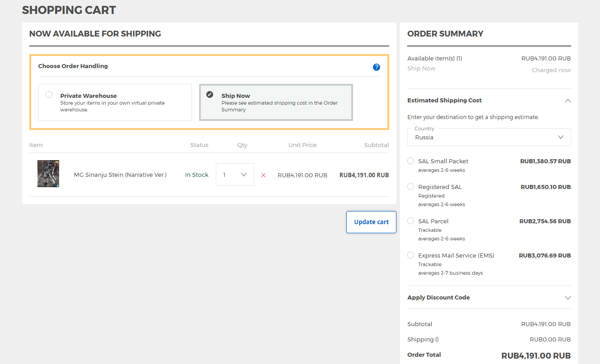Collapse the Estimated Shipping Cost section
Screen dimensions: 600x364
[567, 101]
